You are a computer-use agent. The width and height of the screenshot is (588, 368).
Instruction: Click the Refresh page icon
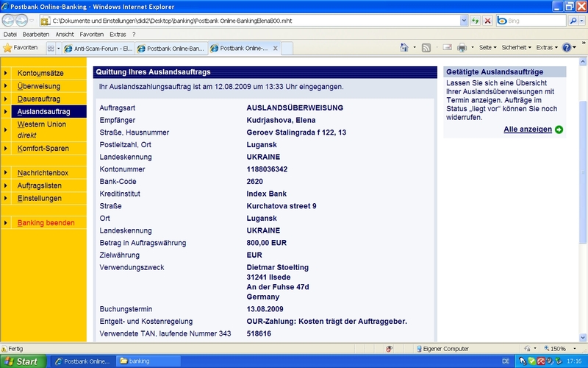coord(476,21)
